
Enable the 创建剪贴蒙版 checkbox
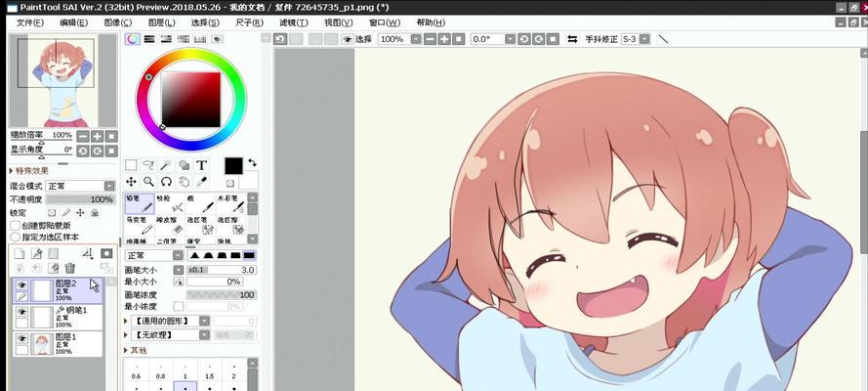pyautogui.click(x=16, y=226)
